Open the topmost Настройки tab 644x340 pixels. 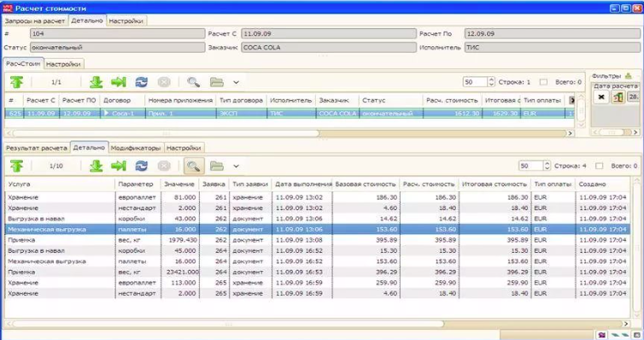tap(126, 21)
